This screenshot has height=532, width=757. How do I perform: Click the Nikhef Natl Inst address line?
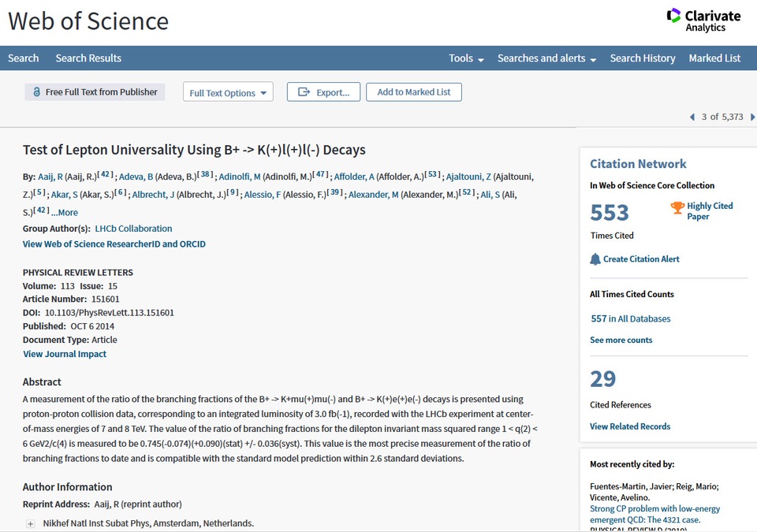(x=148, y=523)
